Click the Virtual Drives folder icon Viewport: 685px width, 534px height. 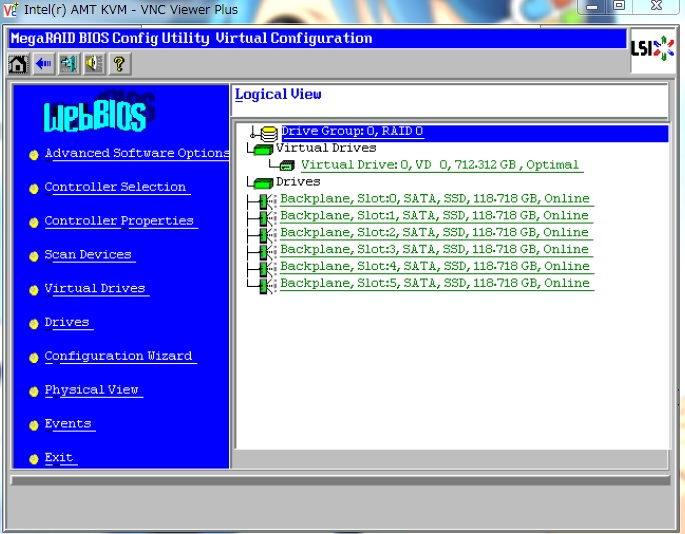[x=263, y=149]
